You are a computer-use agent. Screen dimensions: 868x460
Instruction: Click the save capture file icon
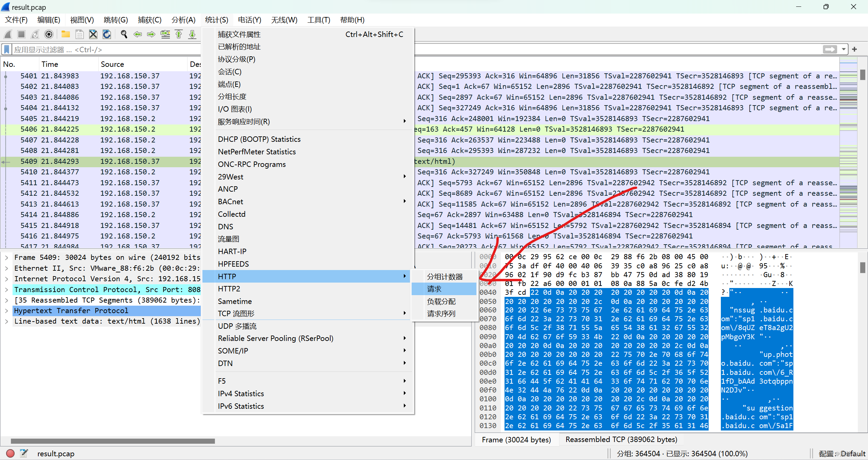point(79,34)
